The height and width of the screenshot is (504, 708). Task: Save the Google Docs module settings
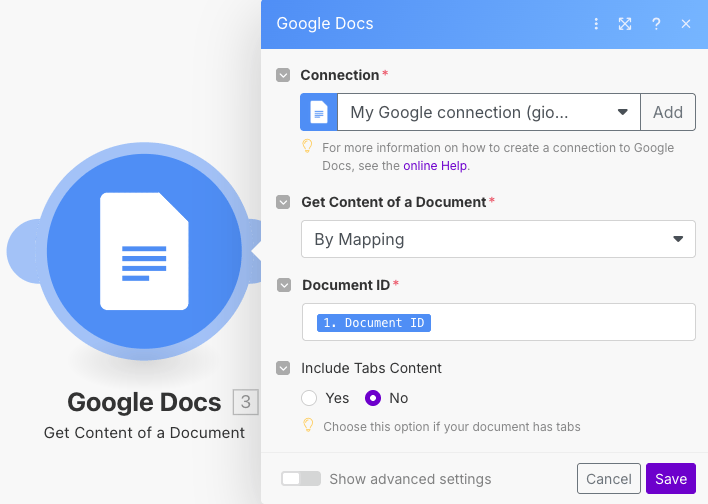point(671,479)
